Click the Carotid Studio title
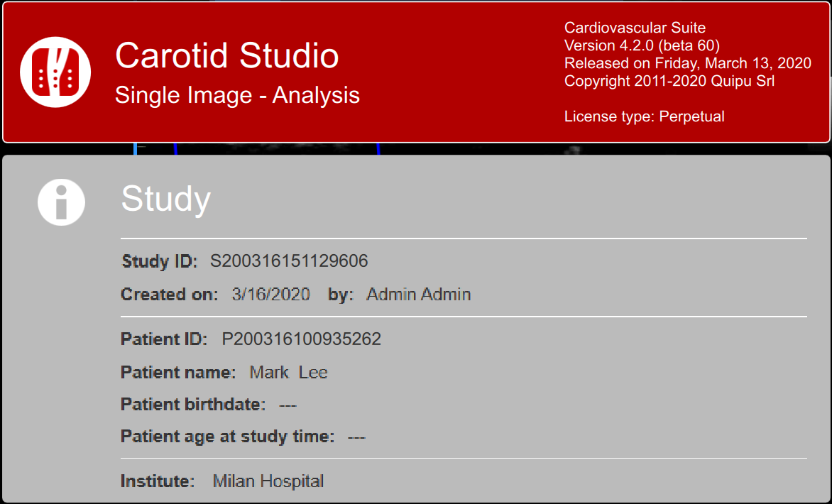 (226, 55)
